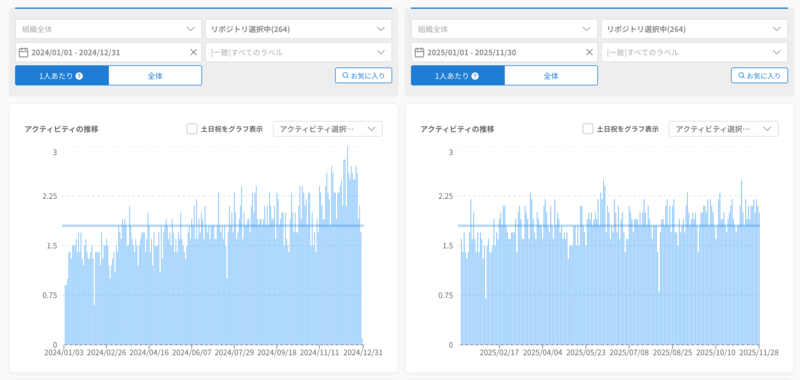Expand リポジトリ選択中(264) dropdown in left panel
Image resolution: width=800 pixels, height=380 pixels.
click(298, 29)
